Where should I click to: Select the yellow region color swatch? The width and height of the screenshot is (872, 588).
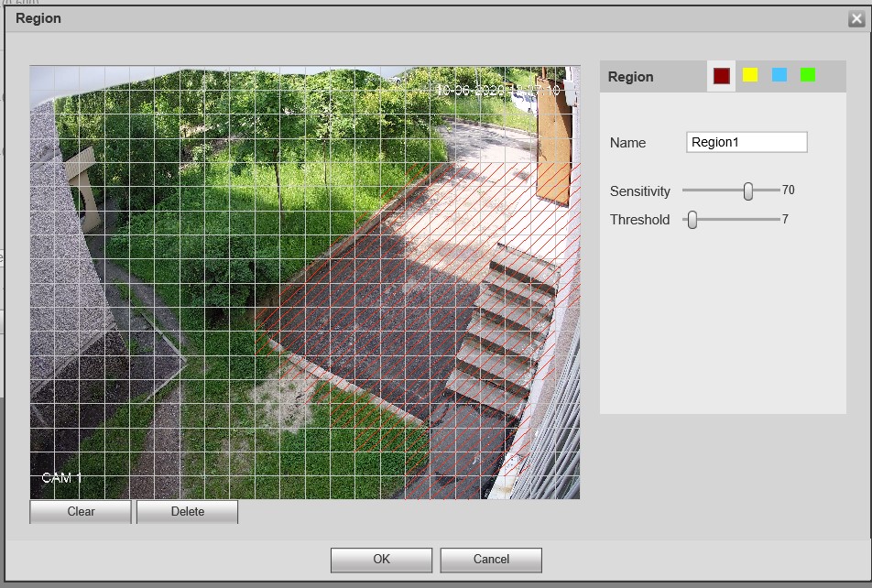point(750,75)
